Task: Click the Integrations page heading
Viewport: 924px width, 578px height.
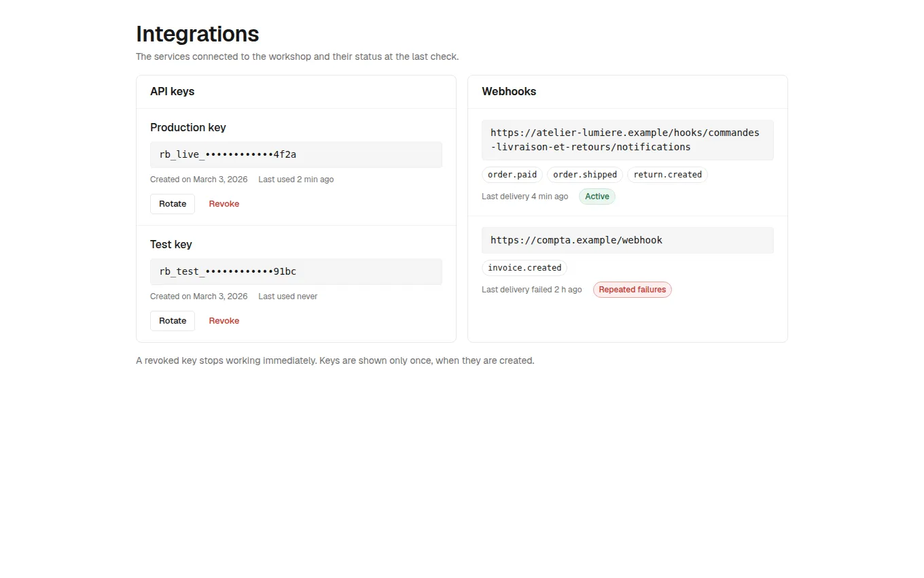Action: click(198, 34)
